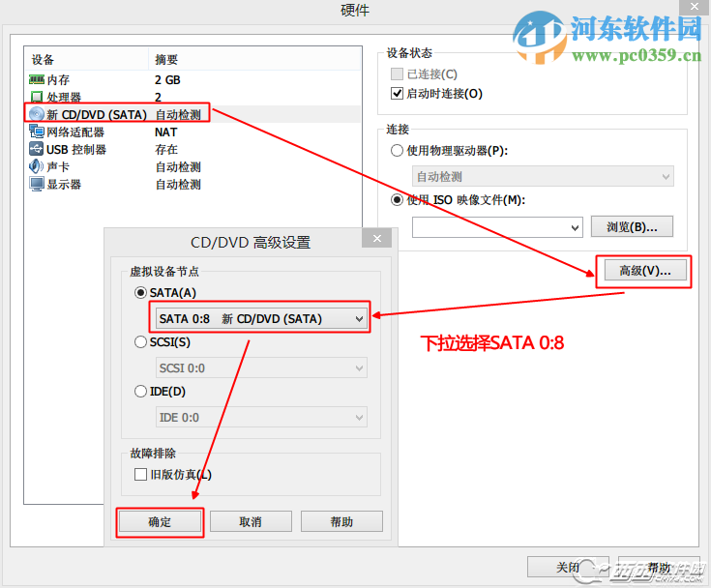This screenshot has width=711, height=588.
Task: Click the processor (处理器) chip icon
Action: [x=37, y=97]
